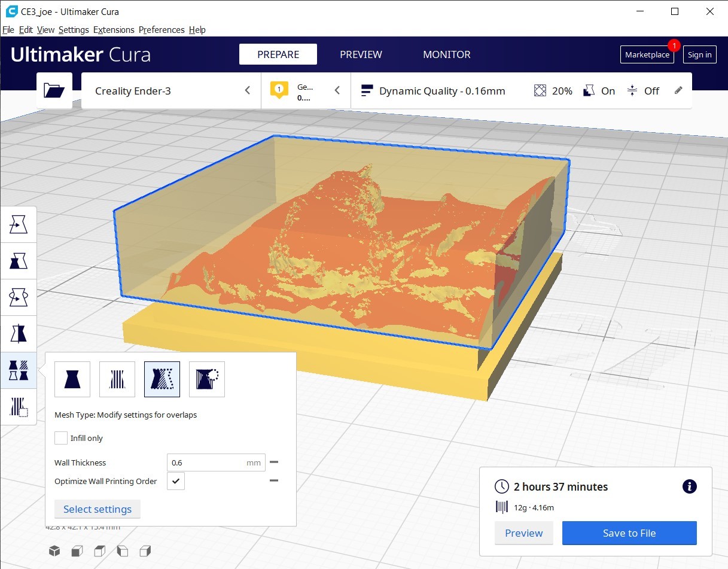Set mesh type to Print as support
728x569 pixels.
pyautogui.click(x=117, y=379)
